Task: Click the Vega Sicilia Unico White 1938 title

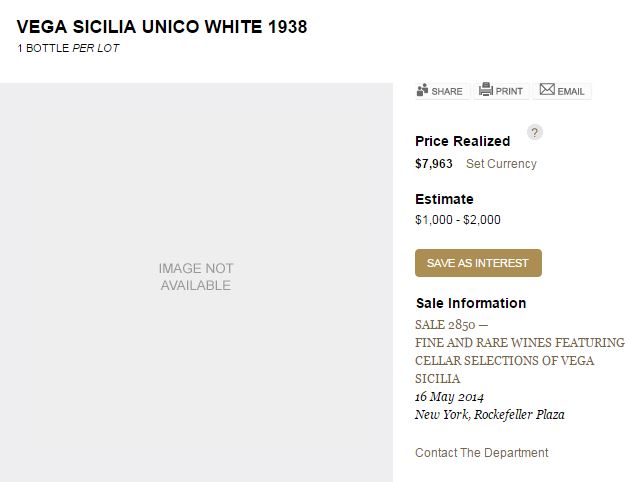Action: pos(162,27)
